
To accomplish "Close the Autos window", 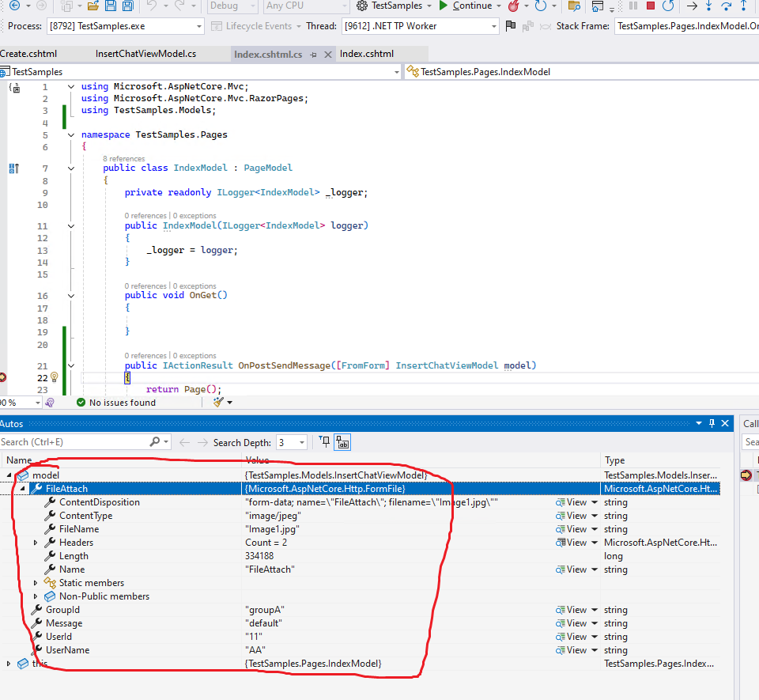I will [725, 423].
